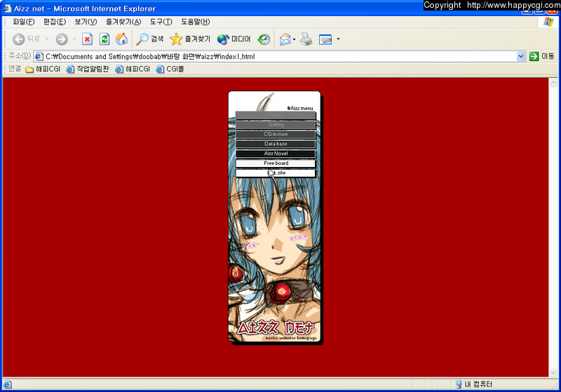Click the Gallery menu button
Image resolution: width=561 pixels, height=392 pixels.
pyautogui.click(x=276, y=124)
